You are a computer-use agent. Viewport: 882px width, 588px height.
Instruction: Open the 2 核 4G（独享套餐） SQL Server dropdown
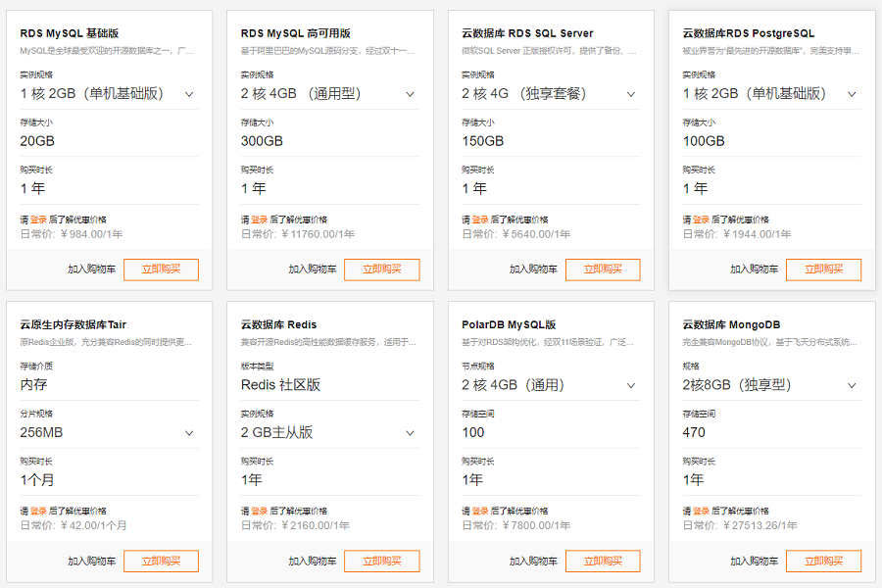(x=551, y=93)
